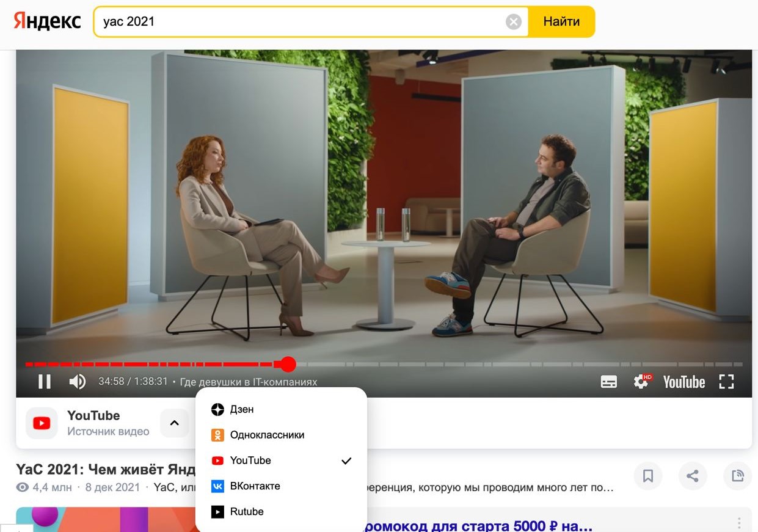Click the ВКонтакте blue icon
Screen dimensions: 758x532
(217, 486)
